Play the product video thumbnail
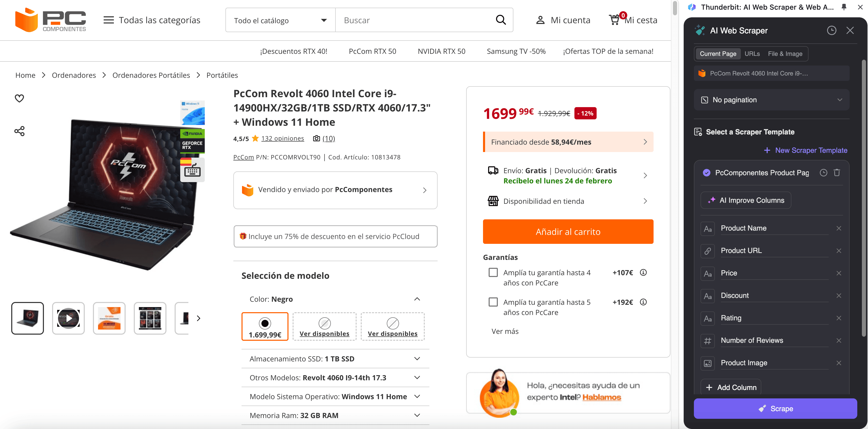The image size is (868, 429). click(x=68, y=318)
